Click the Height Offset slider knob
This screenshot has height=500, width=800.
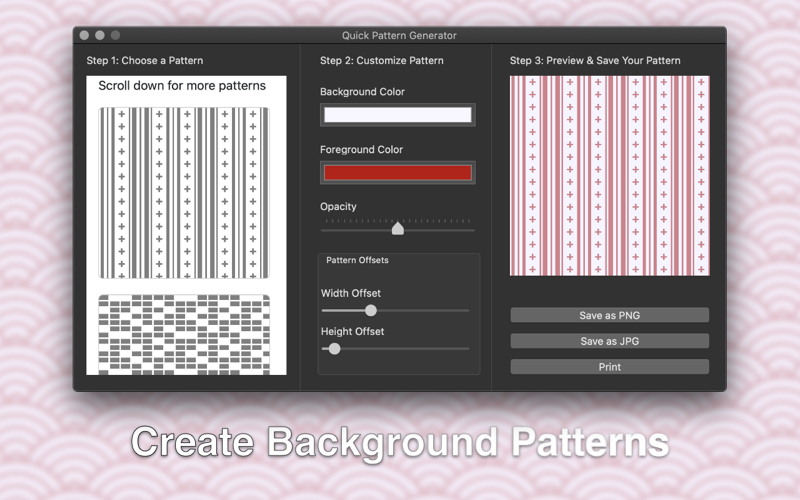[334, 348]
